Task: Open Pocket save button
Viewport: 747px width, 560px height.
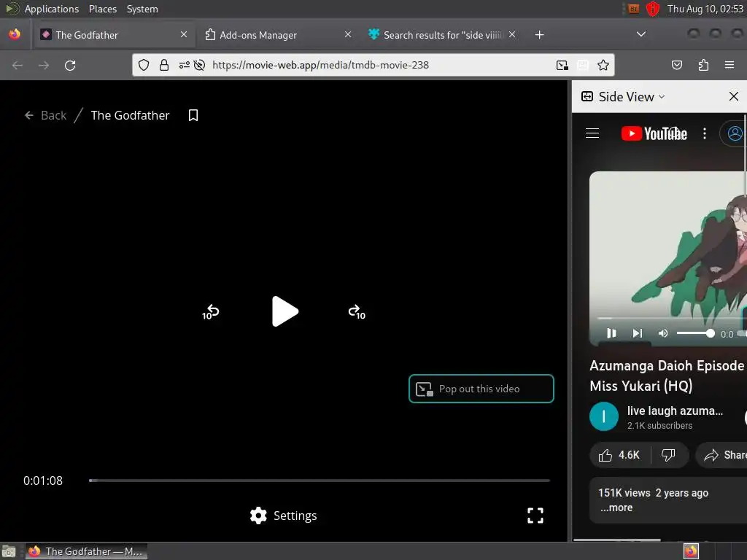Action: click(x=677, y=65)
